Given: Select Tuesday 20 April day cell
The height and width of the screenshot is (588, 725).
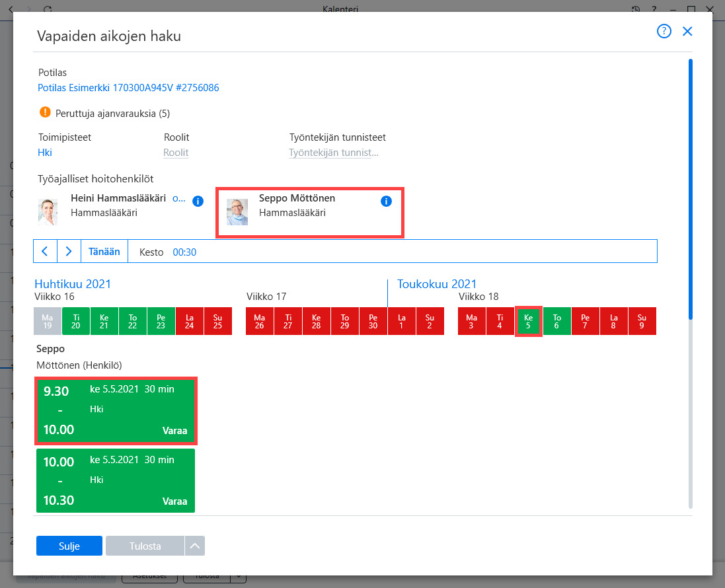Looking at the screenshot, I should coord(76,321).
